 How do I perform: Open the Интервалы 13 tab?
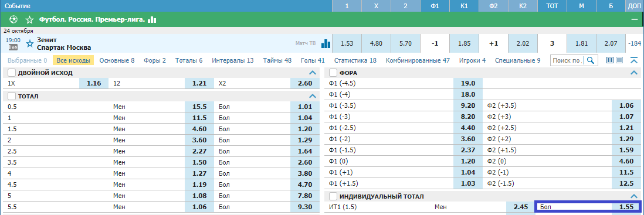pyautogui.click(x=233, y=60)
